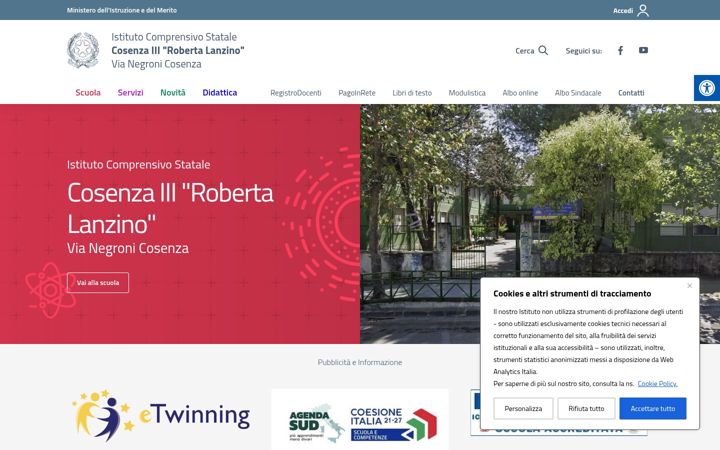Go to Contatti page

pos(631,93)
